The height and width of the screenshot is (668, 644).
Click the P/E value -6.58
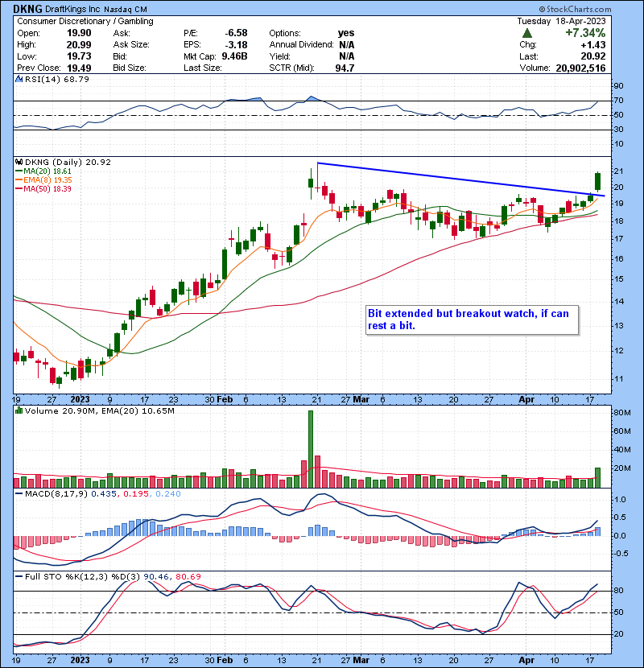pos(236,33)
